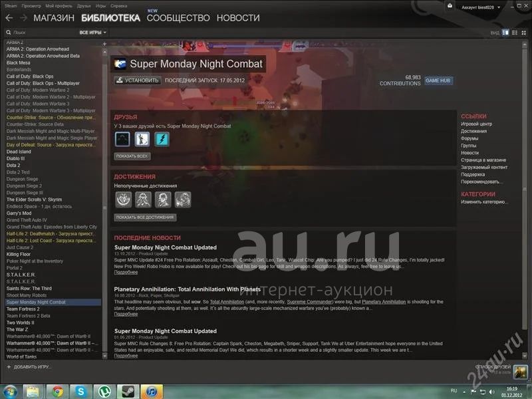Click Подробнее under the Planetary Annihilation article

coord(126,314)
